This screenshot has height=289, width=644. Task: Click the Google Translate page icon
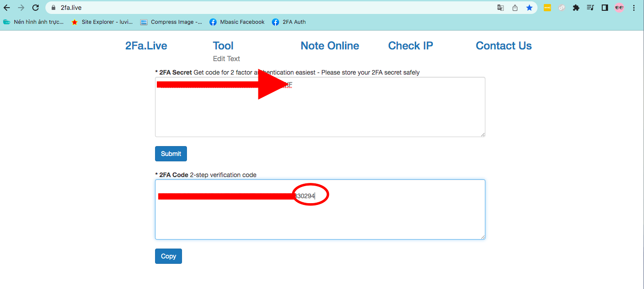point(500,8)
